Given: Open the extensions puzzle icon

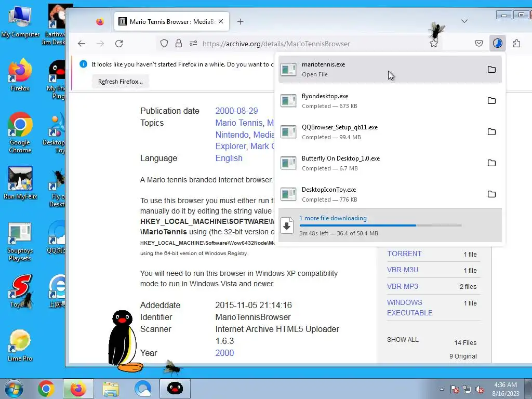Looking at the screenshot, I should (517, 44).
